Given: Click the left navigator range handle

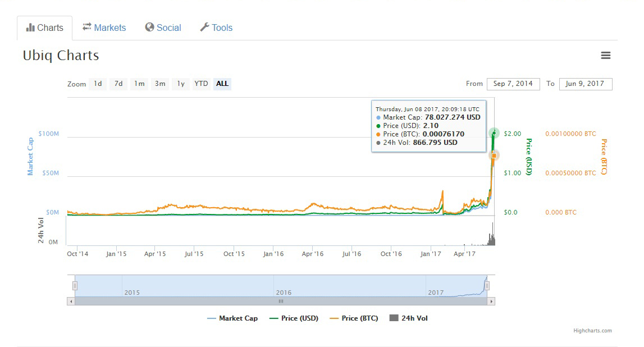Looking at the screenshot, I should pyautogui.click(x=75, y=286).
